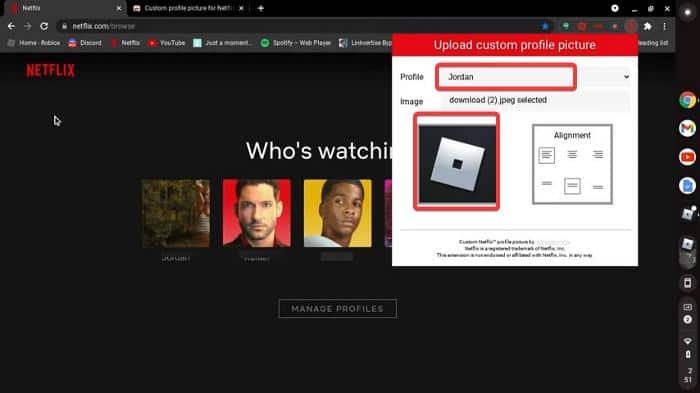Screen dimensions: 700x393
Task: Click the Netflix logo on the page
Action: [50, 70]
